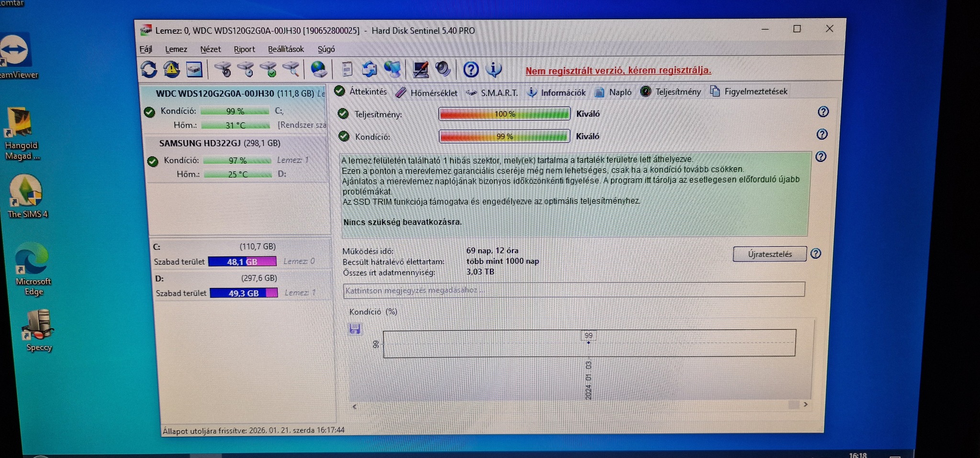Click the Teljesítmény 100 % progress bar
The width and height of the screenshot is (980, 458).
pyautogui.click(x=504, y=114)
